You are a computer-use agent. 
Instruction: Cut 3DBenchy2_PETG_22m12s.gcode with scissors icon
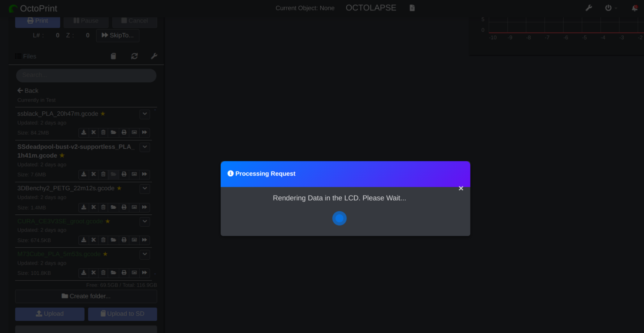click(94, 207)
